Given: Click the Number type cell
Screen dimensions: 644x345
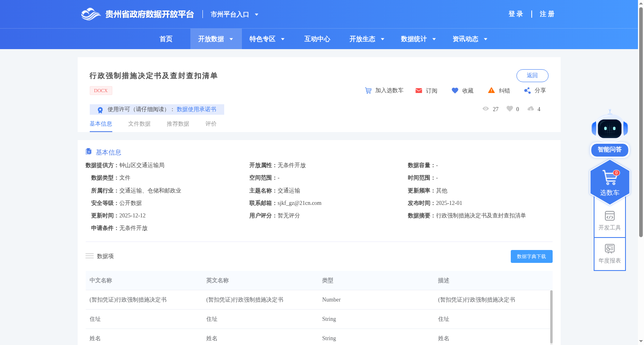Looking at the screenshot, I should tap(331, 300).
